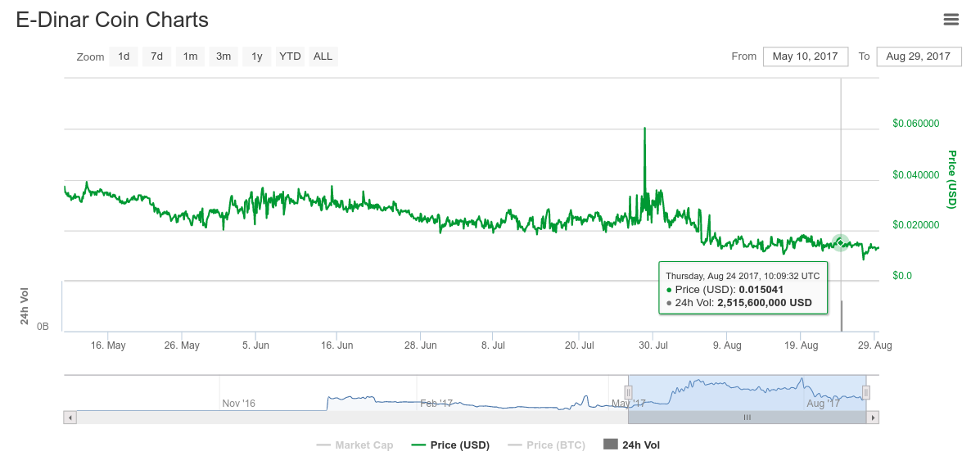Image resolution: width=980 pixels, height=456 pixels.
Task: Click the scrollbar left arrow
Action: [70, 418]
